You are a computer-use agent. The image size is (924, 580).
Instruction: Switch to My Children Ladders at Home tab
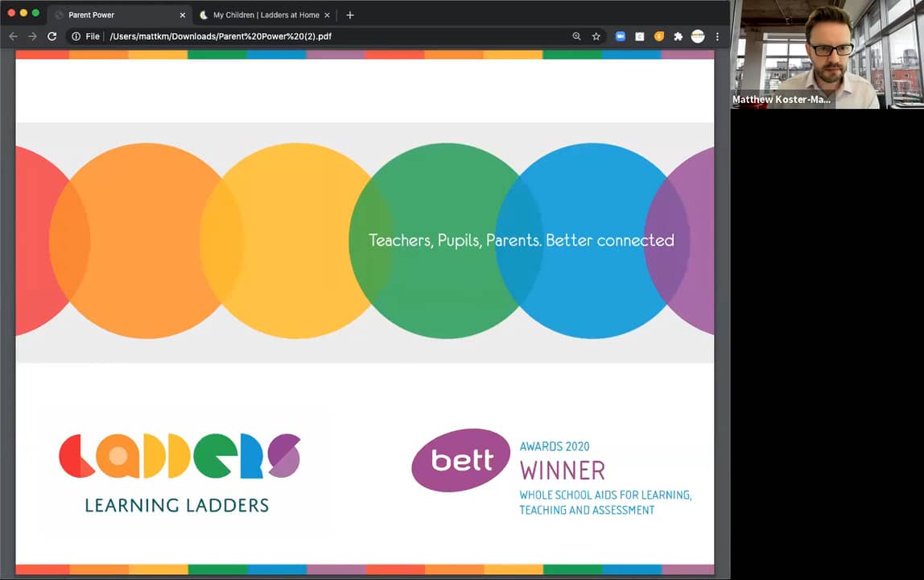(266, 14)
